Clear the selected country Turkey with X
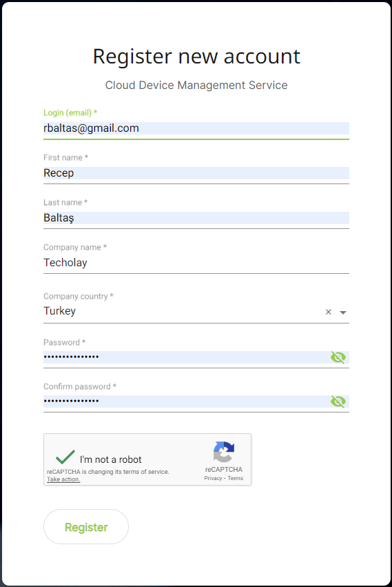This screenshot has height=587, width=392. (329, 312)
